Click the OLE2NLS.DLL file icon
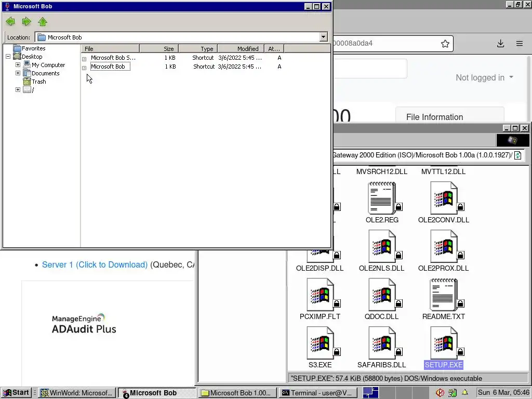The height and width of the screenshot is (399, 532). 382,247
